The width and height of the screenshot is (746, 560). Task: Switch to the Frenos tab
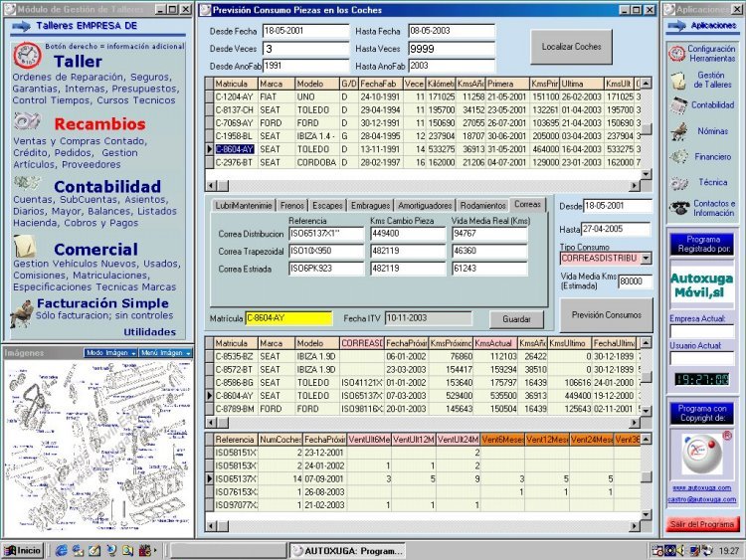(291, 206)
